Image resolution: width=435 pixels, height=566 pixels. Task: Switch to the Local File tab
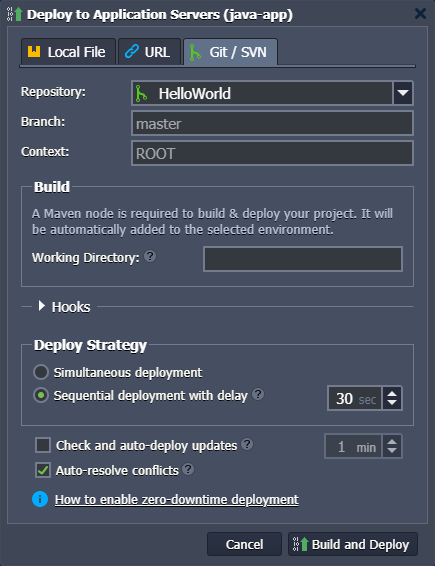(x=68, y=52)
